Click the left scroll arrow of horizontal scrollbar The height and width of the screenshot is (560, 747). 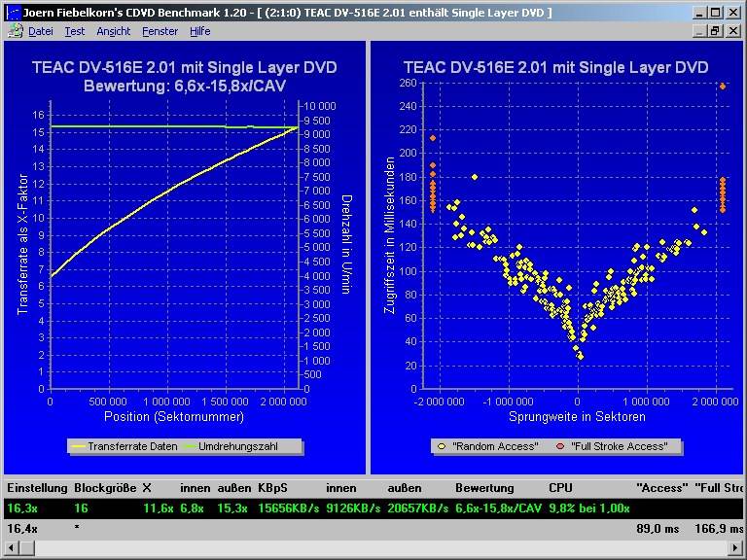(x=11, y=547)
